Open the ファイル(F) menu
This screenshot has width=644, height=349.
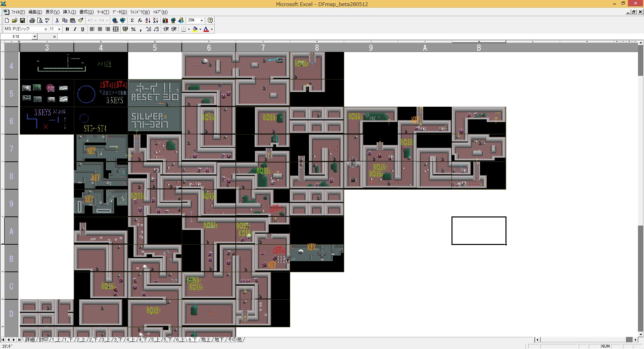coord(18,12)
